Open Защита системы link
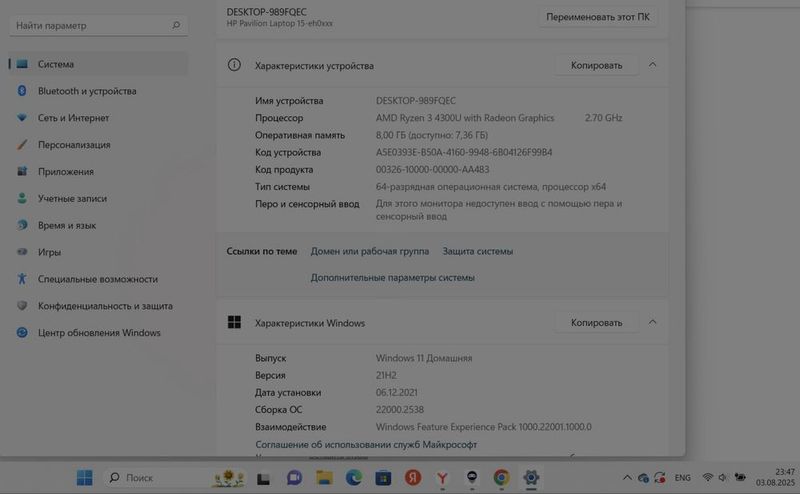 coord(478,251)
